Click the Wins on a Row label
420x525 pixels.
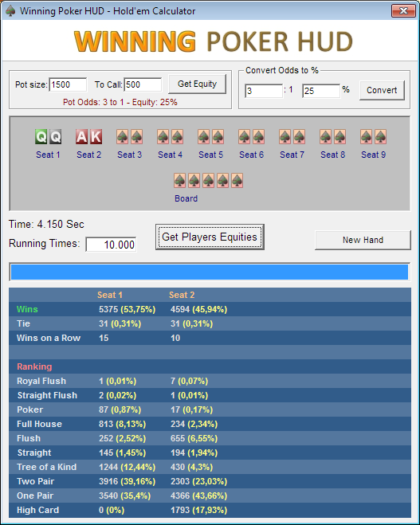coord(49,338)
